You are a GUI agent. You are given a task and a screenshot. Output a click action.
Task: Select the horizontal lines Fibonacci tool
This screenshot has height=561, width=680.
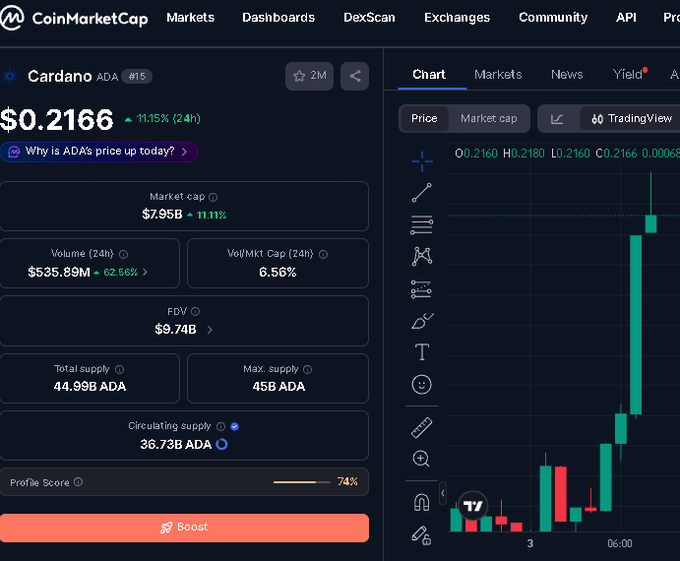[422, 225]
